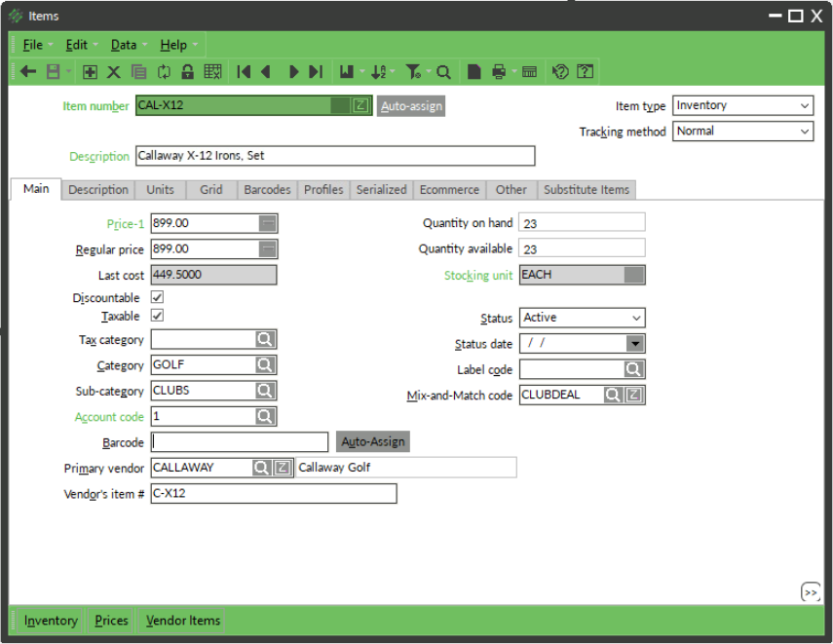833x644 pixels.
Task: Click the refresh arrows icon
Action: coord(164,72)
